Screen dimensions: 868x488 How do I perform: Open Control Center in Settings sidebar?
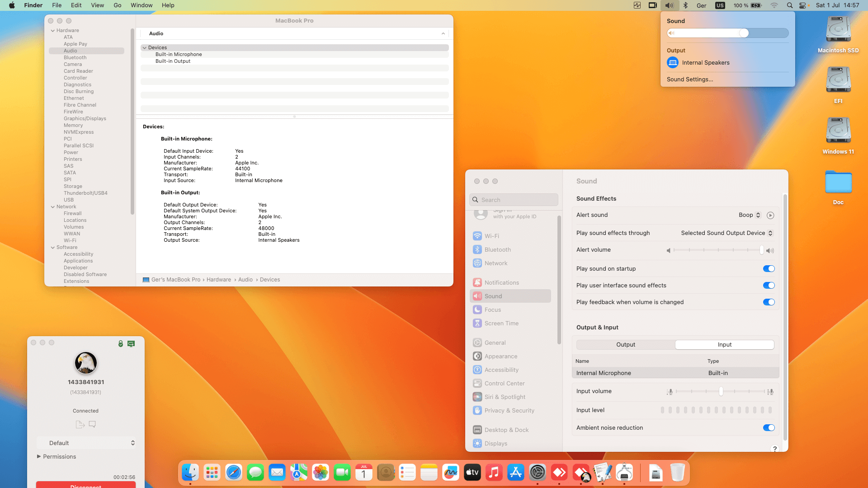point(510,384)
